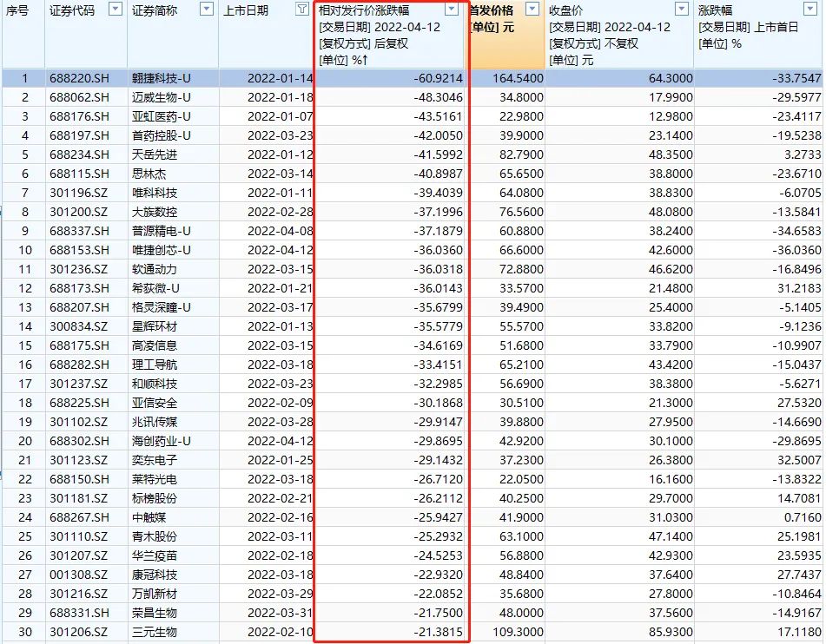Click listing date 2022-02-28
Viewport: 826px width, 644px height.
pyautogui.click(x=281, y=213)
